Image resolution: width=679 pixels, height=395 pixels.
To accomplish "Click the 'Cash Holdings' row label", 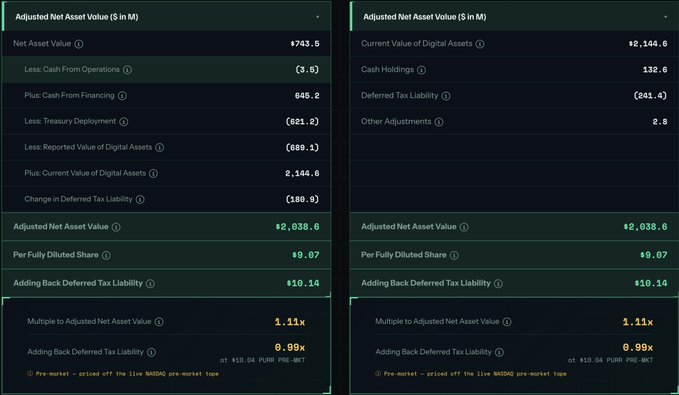I will tap(388, 69).
